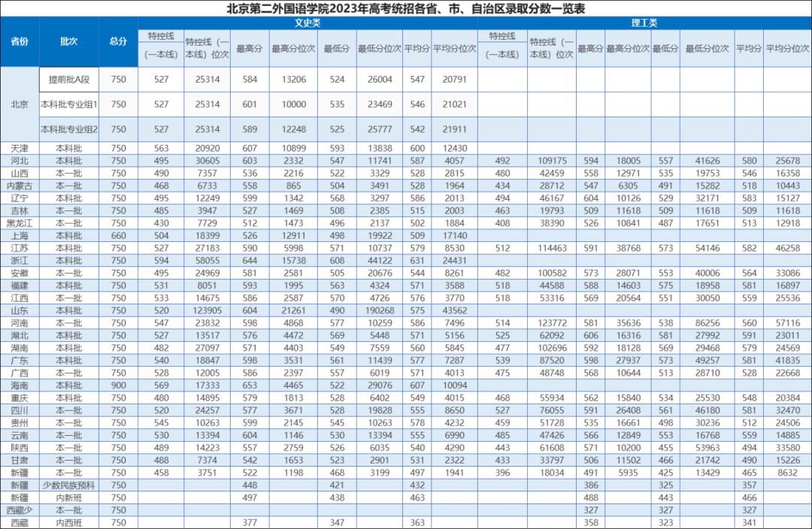Viewport: 812px width, 529px height.
Task: Click rank value '123905' in 山东 row
Action: click(x=208, y=310)
